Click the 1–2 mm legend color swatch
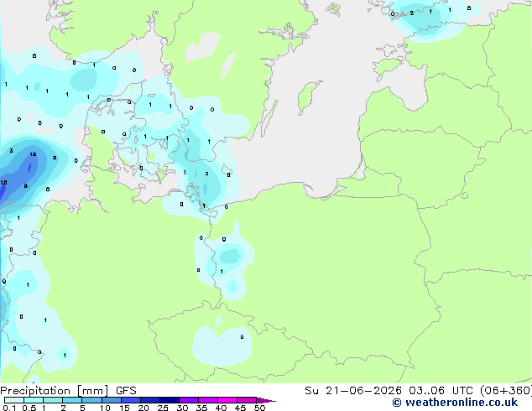This screenshot has width=532, height=411. (53, 400)
